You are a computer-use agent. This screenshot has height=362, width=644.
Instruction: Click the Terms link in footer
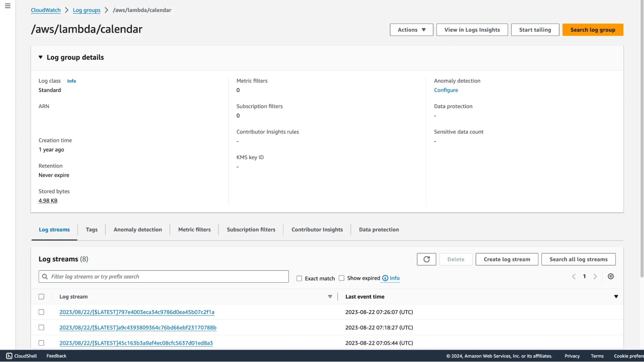pos(597,356)
